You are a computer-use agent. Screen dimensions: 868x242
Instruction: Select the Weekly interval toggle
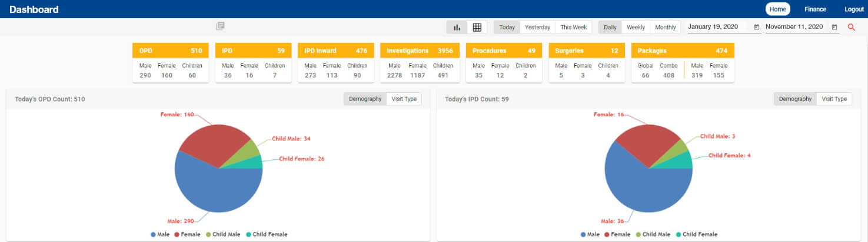[636, 27]
